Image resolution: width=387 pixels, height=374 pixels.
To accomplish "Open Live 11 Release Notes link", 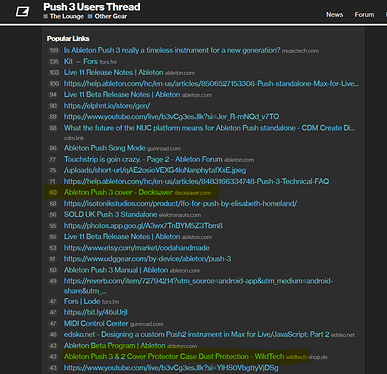I will (114, 72).
